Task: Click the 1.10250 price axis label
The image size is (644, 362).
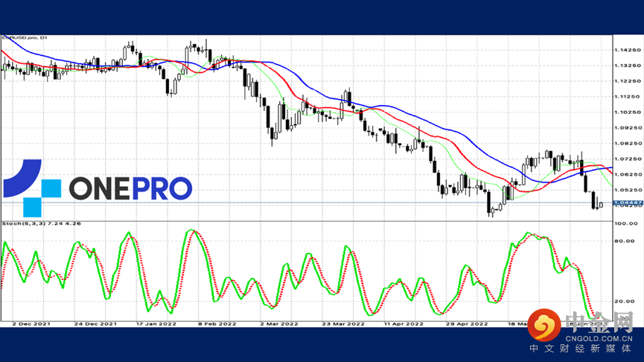Action: point(628,112)
